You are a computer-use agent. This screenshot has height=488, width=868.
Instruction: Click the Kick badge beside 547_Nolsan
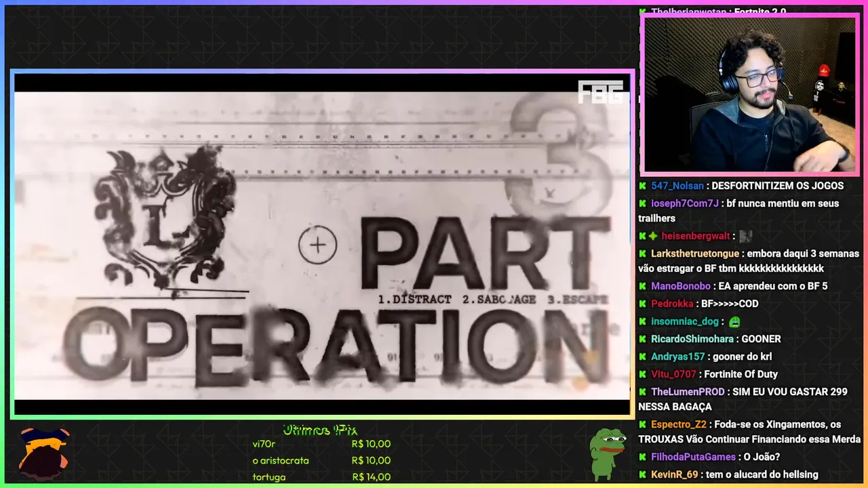[642, 186]
